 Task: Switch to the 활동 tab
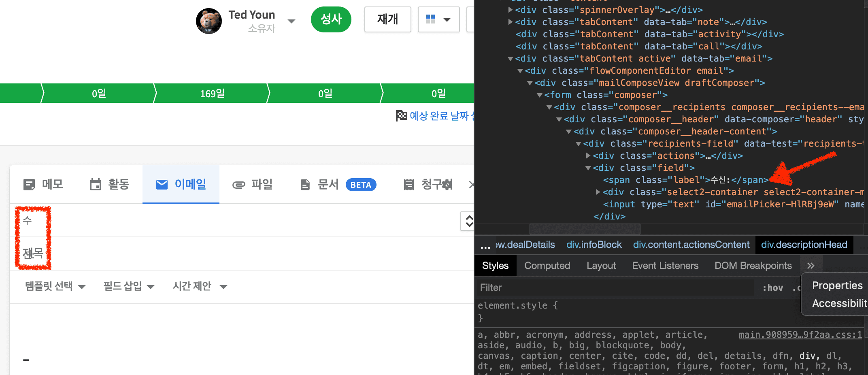(109, 184)
